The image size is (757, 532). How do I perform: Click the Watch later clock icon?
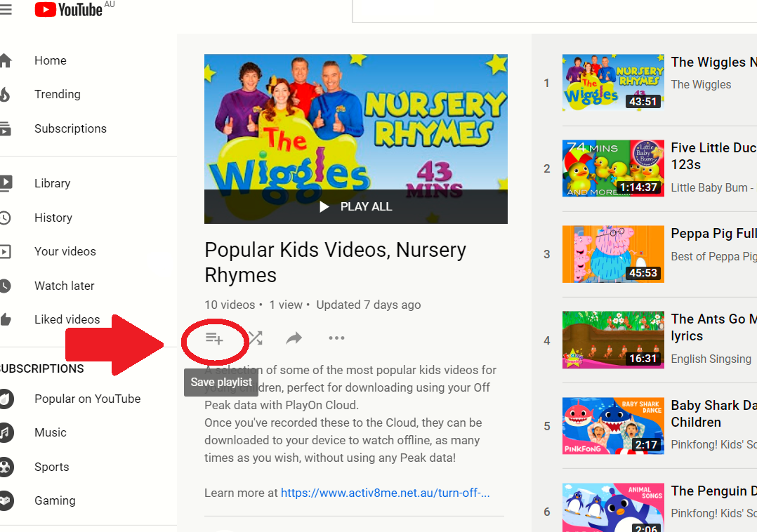6,286
